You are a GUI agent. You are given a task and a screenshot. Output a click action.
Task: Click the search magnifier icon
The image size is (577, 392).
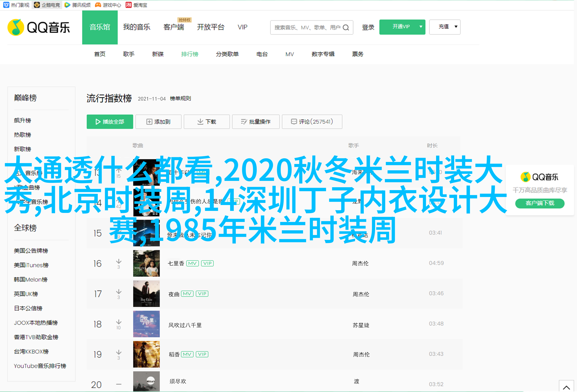[x=346, y=28]
